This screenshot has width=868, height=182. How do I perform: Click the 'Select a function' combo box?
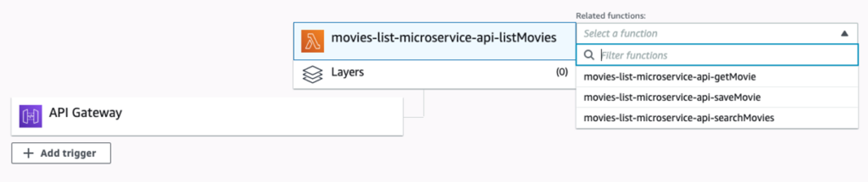tap(717, 33)
